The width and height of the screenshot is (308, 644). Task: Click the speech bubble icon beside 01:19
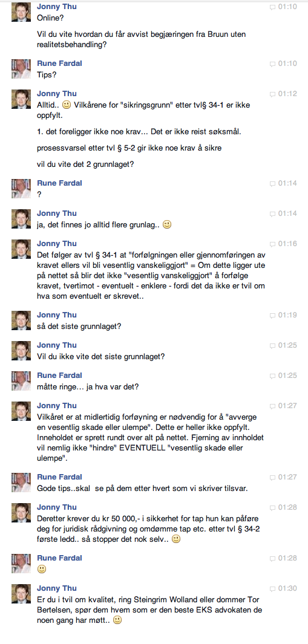tap(272, 315)
